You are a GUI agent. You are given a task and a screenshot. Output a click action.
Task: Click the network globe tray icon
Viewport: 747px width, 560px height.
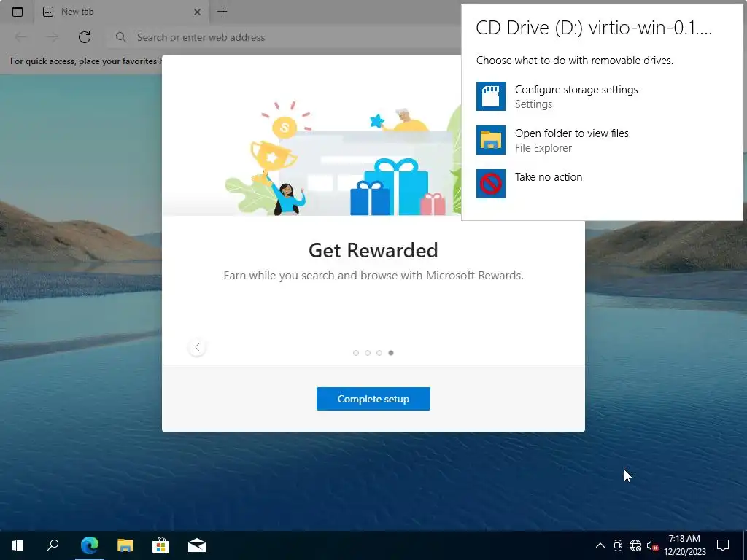click(635, 545)
